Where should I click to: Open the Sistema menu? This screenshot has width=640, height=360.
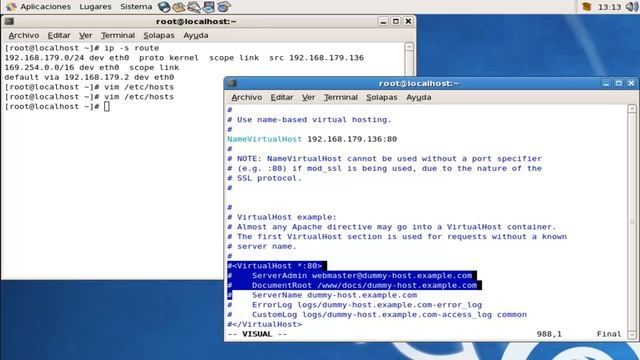(x=136, y=7)
